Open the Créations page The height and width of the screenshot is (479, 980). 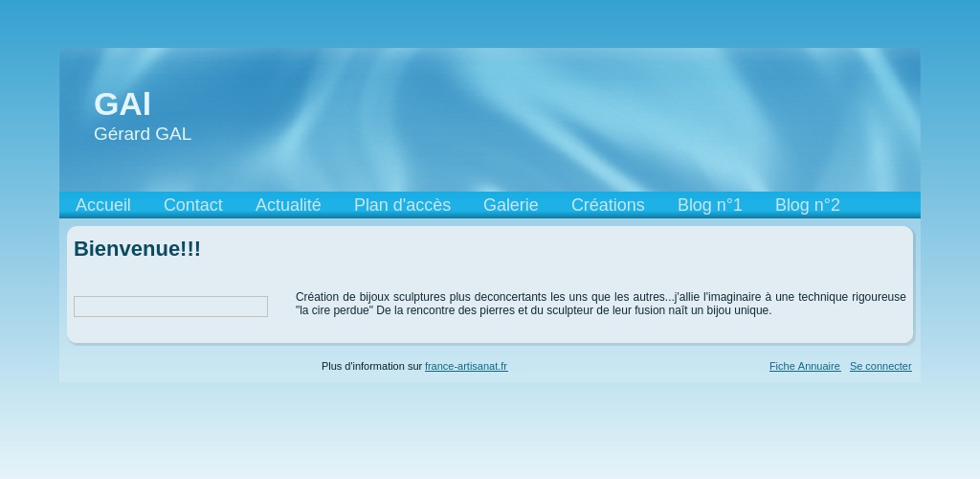point(608,205)
